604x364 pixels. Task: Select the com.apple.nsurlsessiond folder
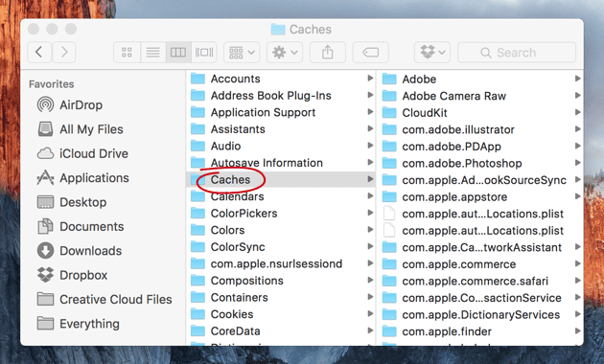tap(281, 263)
